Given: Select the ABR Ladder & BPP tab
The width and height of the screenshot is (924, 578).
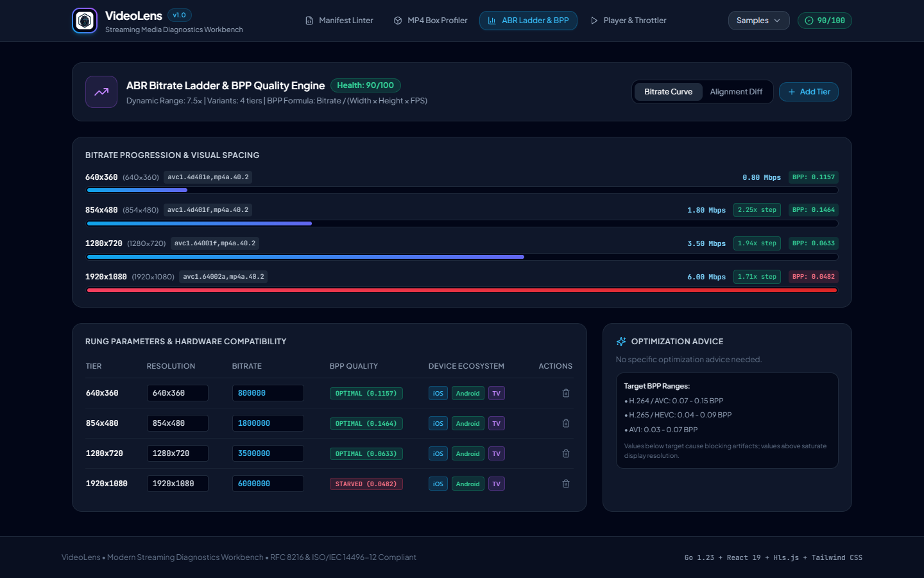Looking at the screenshot, I should (528, 21).
